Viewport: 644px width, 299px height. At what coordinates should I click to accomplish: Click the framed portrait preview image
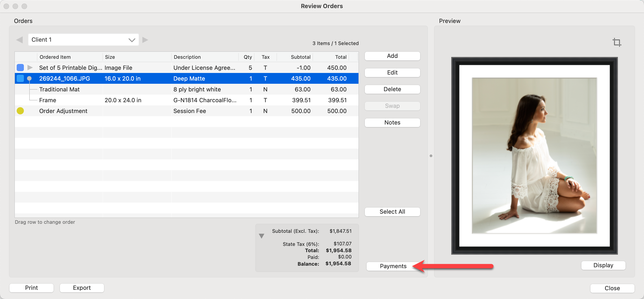click(x=534, y=156)
